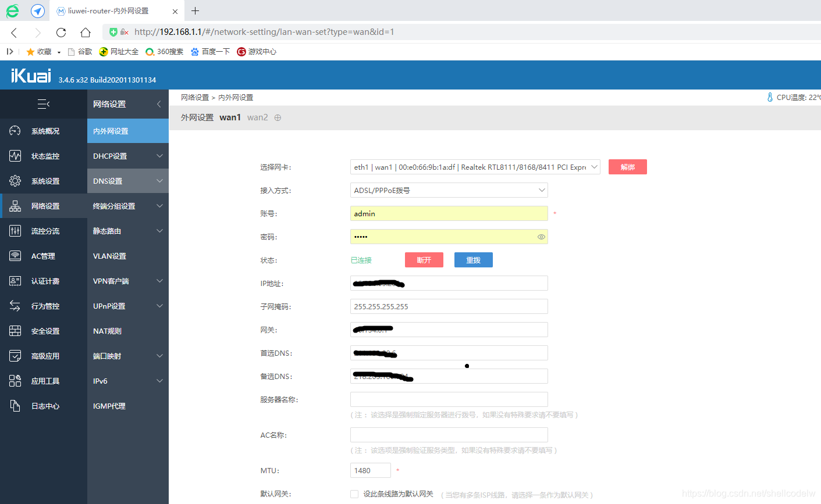Go to browser home page icon

tap(86, 33)
